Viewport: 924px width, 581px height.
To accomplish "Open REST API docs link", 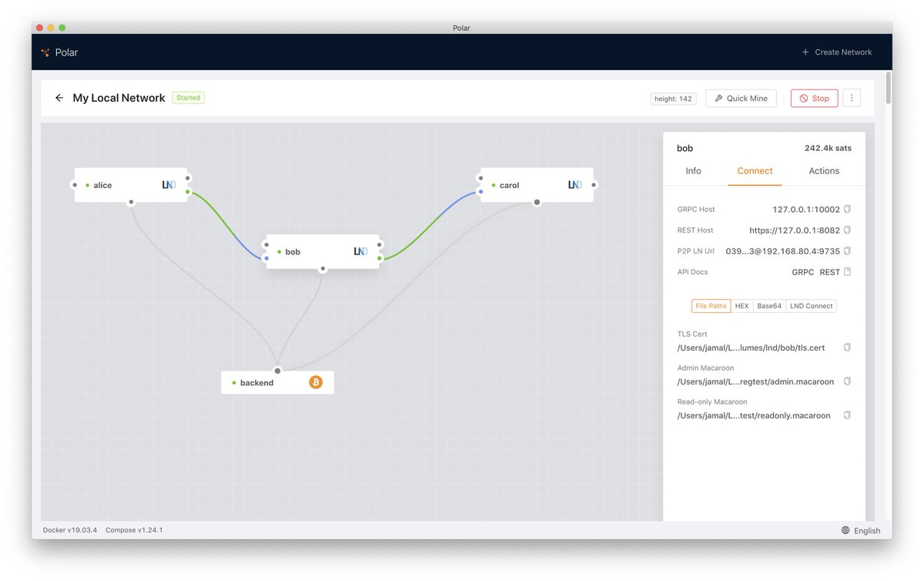I will click(830, 272).
